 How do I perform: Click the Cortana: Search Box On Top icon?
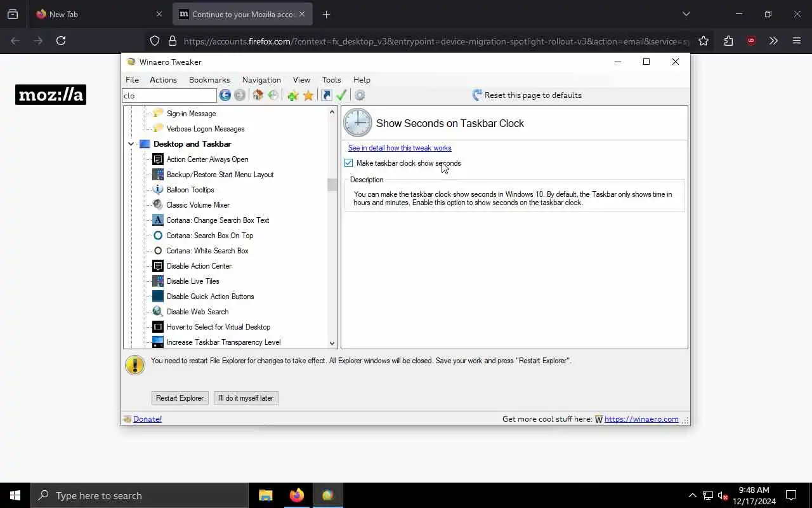click(158, 236)
